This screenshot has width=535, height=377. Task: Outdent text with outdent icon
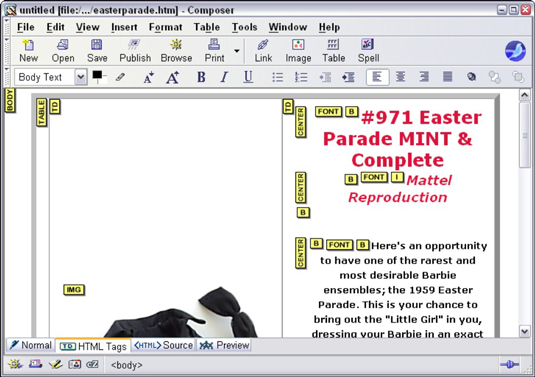click(x=325, y=77)
